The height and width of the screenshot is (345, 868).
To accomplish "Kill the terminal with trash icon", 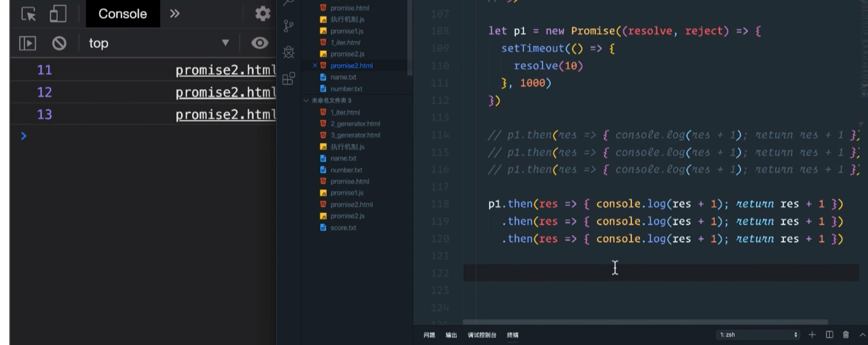I will click(x=846, y=334).
